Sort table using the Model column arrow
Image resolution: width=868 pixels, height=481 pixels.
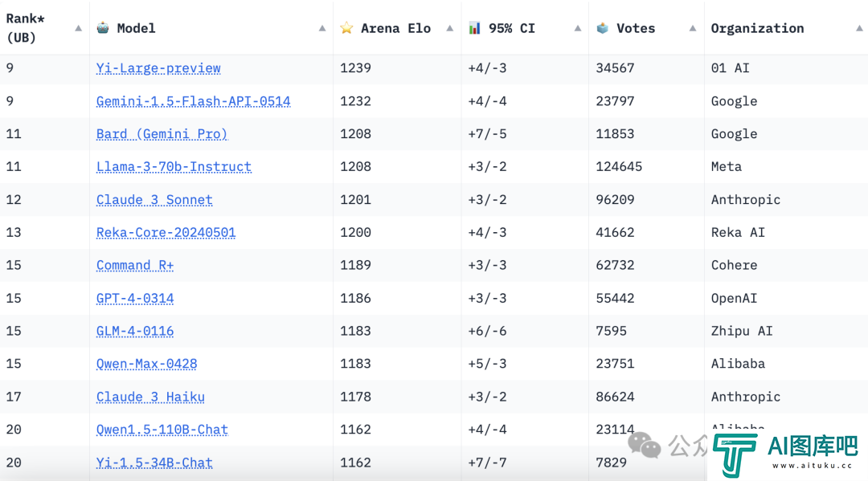pos(322,28)
